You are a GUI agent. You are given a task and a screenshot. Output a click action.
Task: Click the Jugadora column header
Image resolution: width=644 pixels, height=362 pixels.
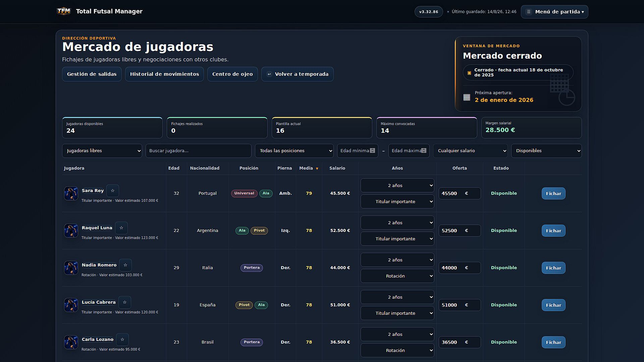click(x=74, y=168)
